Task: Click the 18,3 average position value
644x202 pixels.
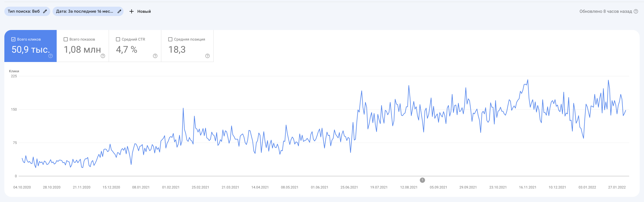Action: point(177,49)
